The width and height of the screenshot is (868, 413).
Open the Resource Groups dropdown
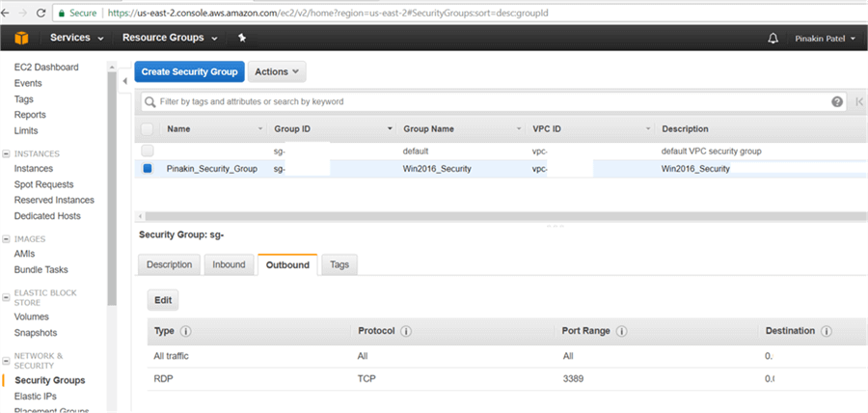pos(170,38)
